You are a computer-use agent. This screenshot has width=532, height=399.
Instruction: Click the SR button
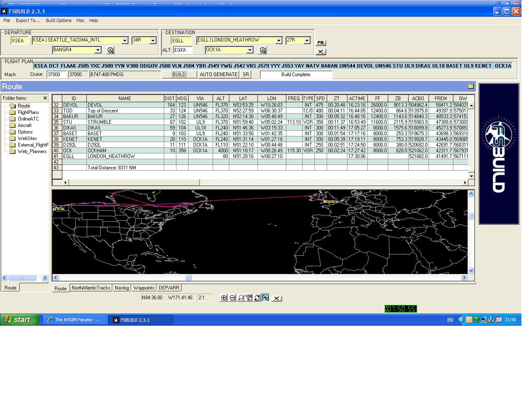(246, 75)
